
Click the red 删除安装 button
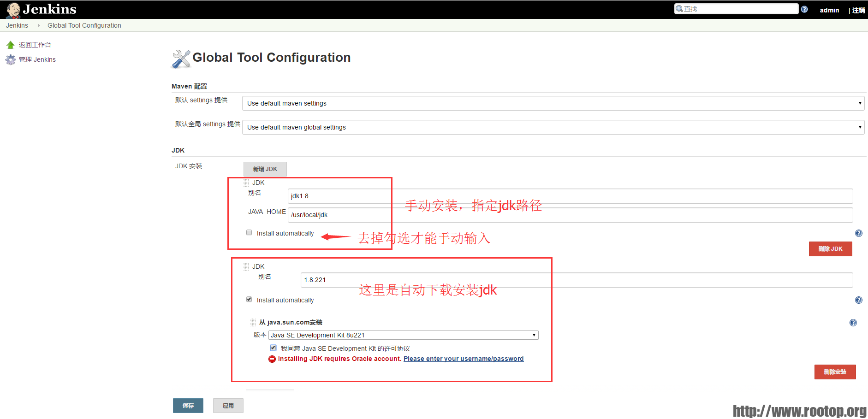[x=835, y=372]
